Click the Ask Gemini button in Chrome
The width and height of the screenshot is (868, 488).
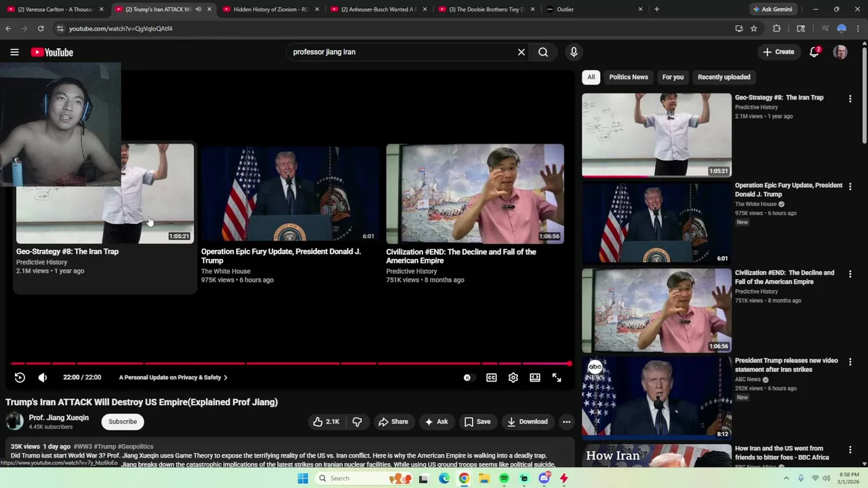click(x=772, y=9)
